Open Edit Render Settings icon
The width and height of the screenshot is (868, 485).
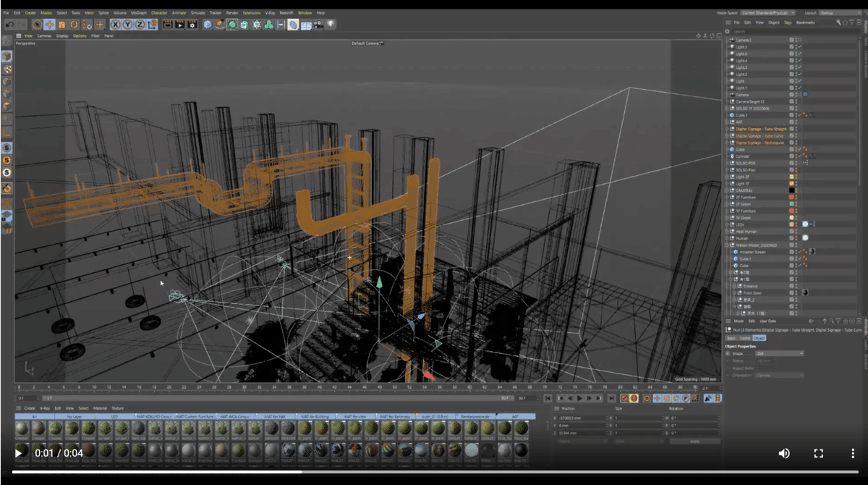pyautogui.click(x=192, y=25)
